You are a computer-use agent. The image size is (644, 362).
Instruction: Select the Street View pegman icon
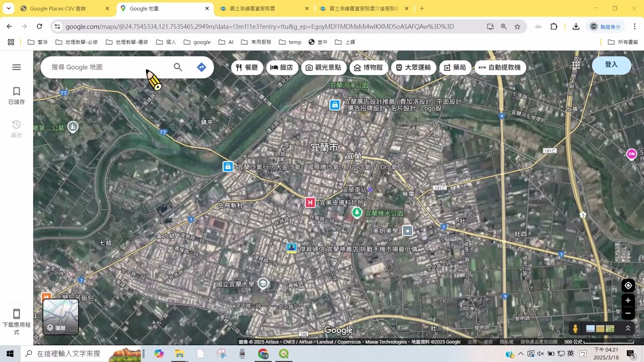(575, 329)
